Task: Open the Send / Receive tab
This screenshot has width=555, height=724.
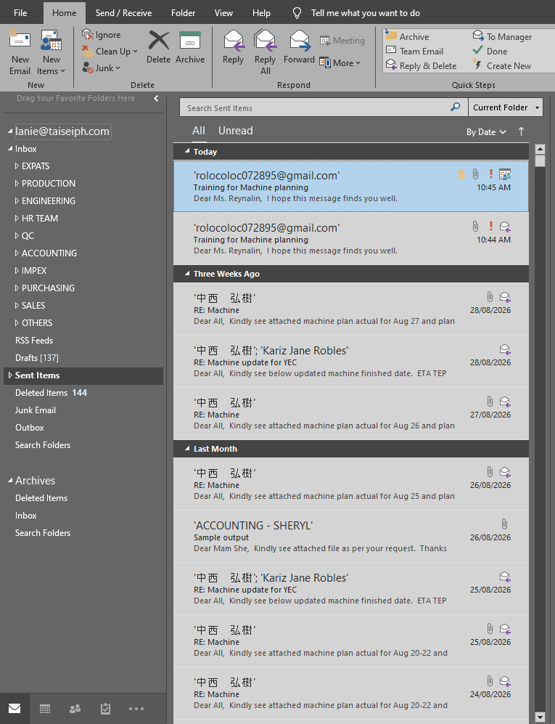Action: (123, 13)
